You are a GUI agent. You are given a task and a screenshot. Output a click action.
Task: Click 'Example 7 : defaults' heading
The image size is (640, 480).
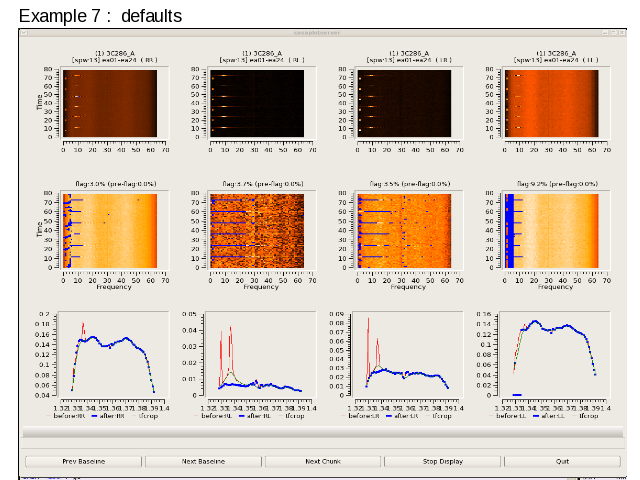(100, 16)
